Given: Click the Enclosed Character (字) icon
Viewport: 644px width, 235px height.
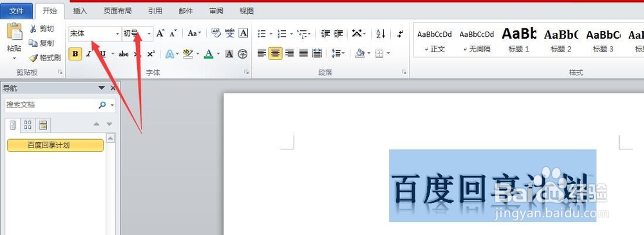Looking at the screenshot, I should (x=243, y=54).
